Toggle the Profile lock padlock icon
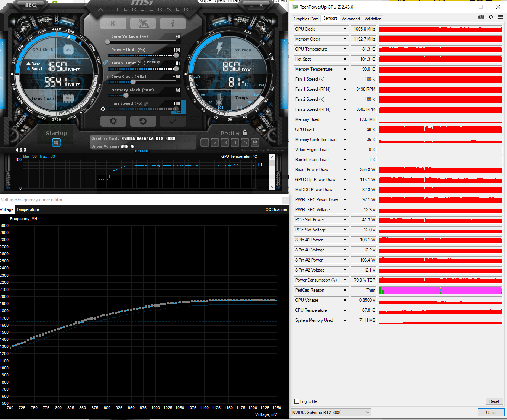507x420 pixels. (245, 132)
